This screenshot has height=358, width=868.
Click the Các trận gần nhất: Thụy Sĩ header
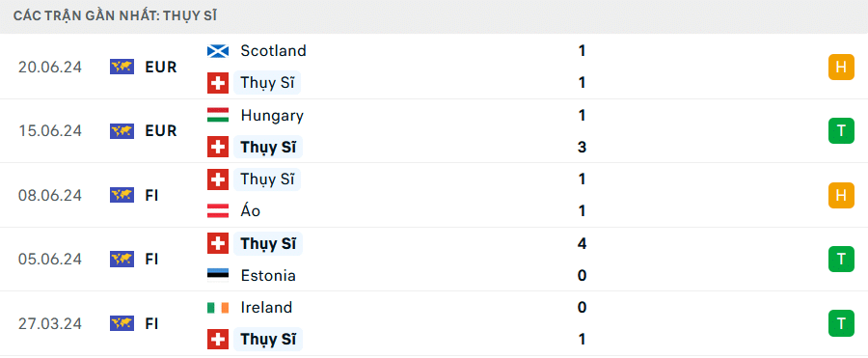click(115, 16)
